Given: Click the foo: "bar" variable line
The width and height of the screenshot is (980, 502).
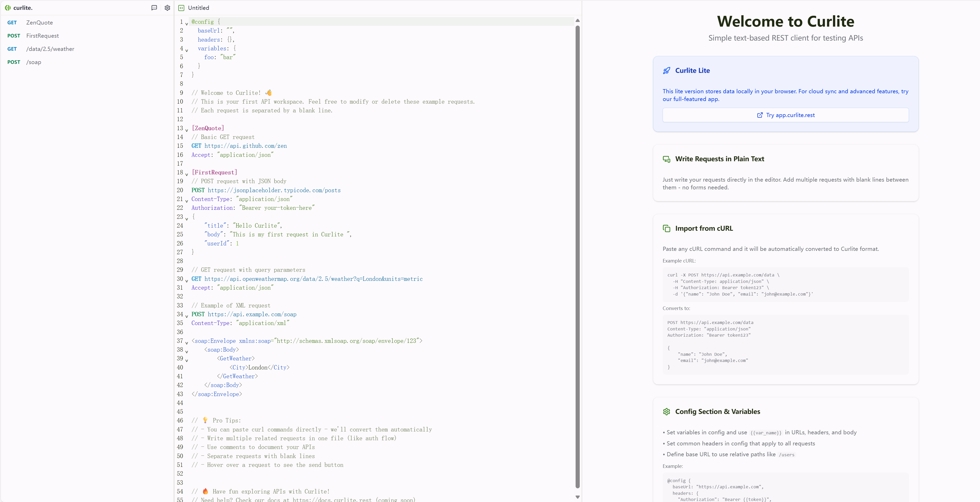Looking at the screenshot, I should [x=220, y=57].
